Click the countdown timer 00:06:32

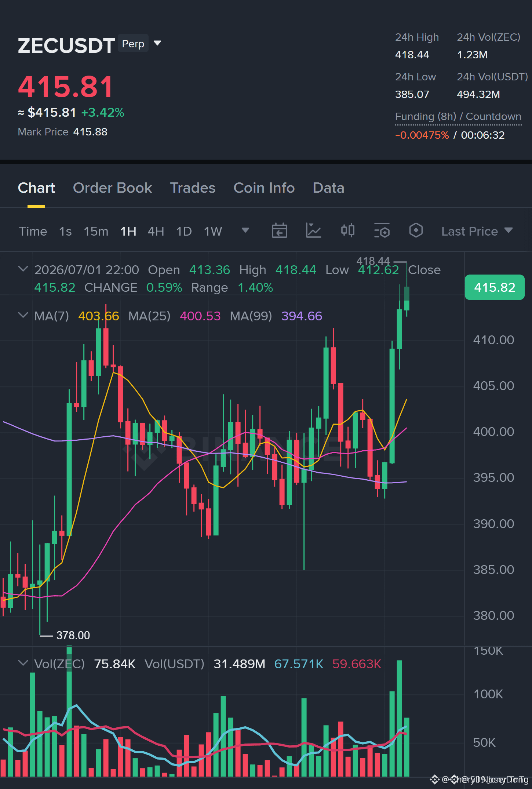483,135
